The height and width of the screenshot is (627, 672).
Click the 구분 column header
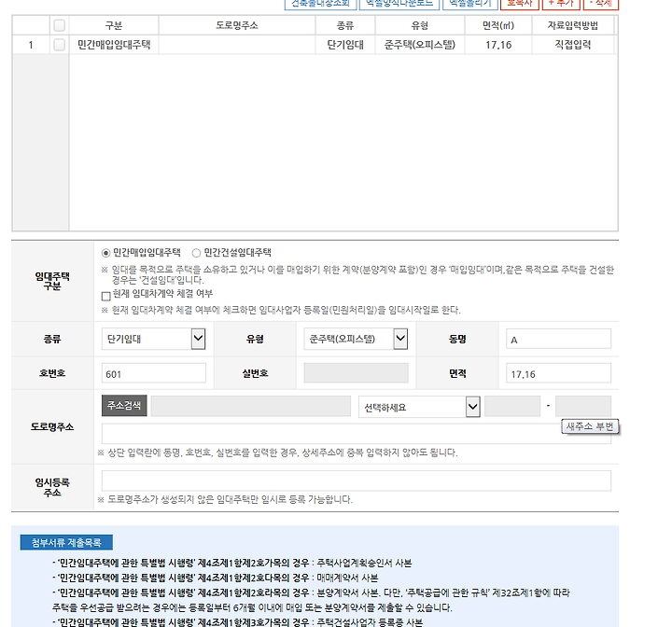click(x=114, y=25)
